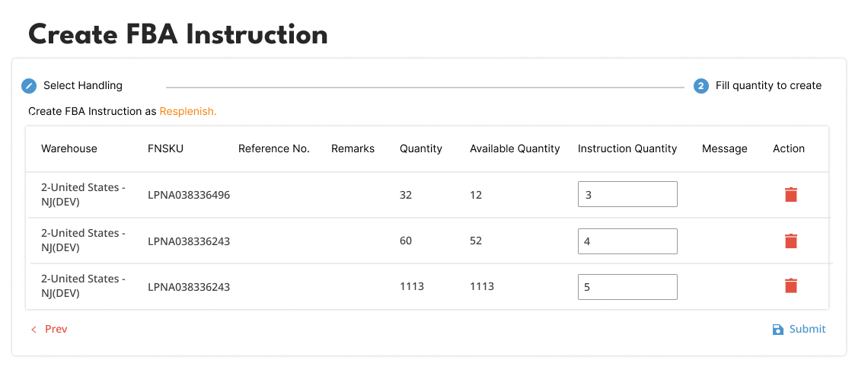
Task: Click the Instruction Quantity column header
Action: coord(627,149)
